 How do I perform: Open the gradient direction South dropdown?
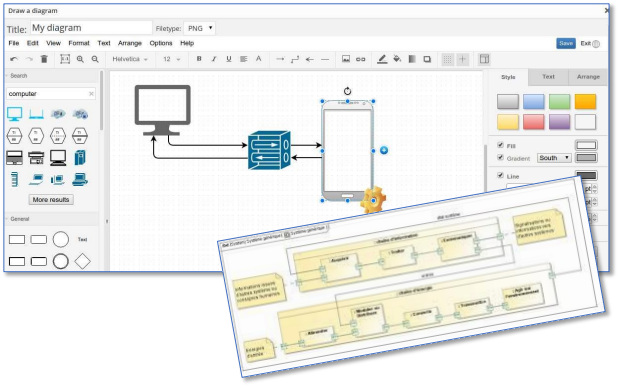coord(554,158)
